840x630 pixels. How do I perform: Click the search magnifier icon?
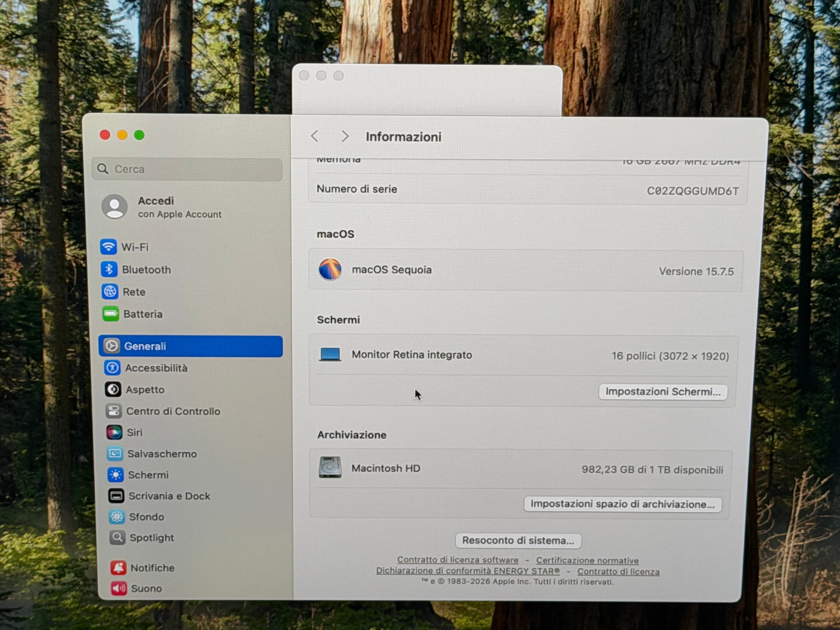tap(103, 169)
